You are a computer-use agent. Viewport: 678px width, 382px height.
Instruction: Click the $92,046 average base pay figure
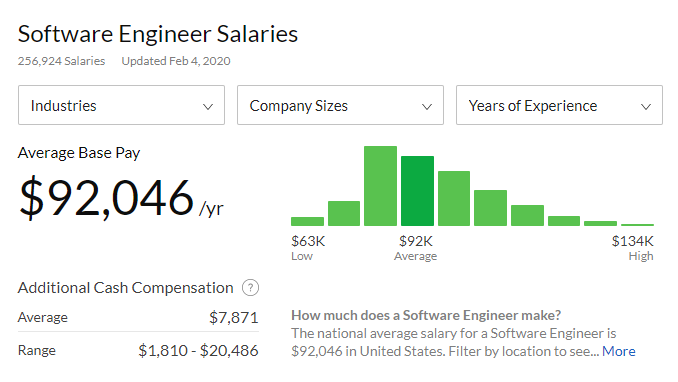point(106,198)
